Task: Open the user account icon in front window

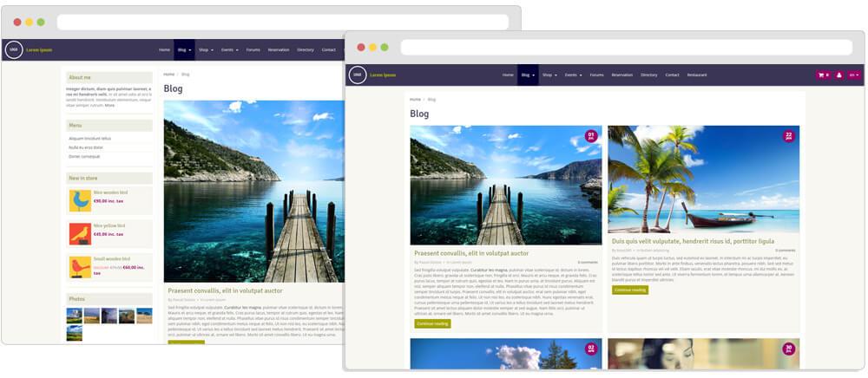Action: [838, 75]
